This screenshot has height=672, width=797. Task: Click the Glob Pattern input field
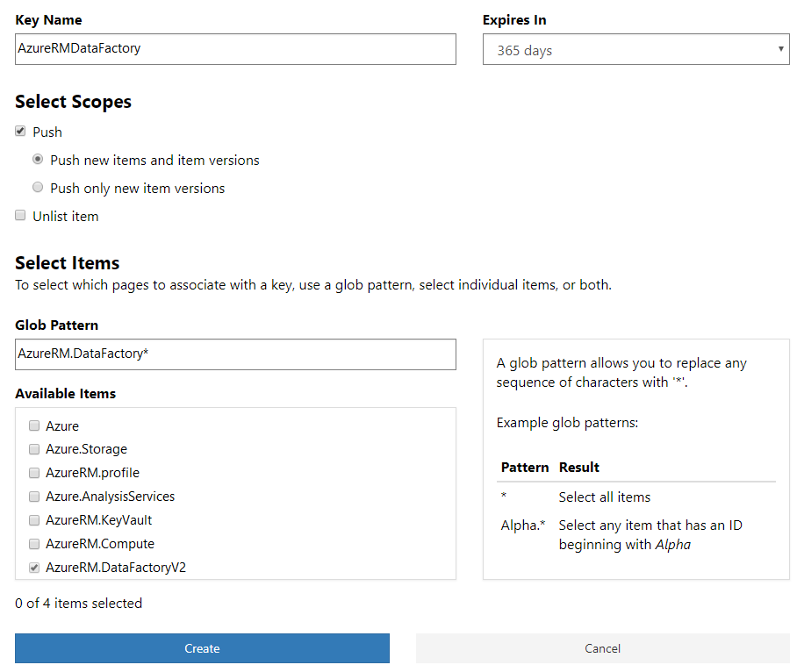pyautogui.click(x=235, y=354)
